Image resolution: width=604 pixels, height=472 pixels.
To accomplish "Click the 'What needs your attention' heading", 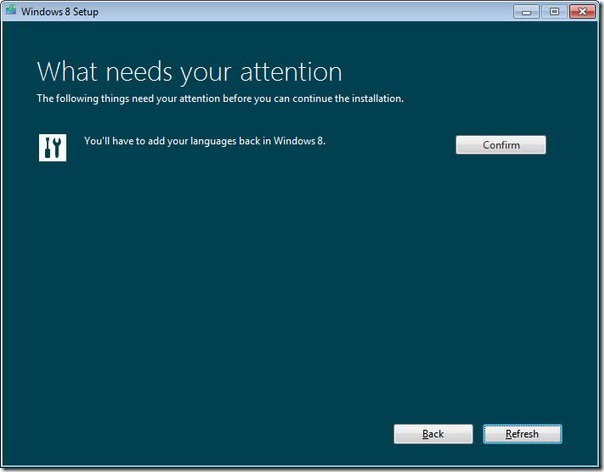I will coord(190,72).
